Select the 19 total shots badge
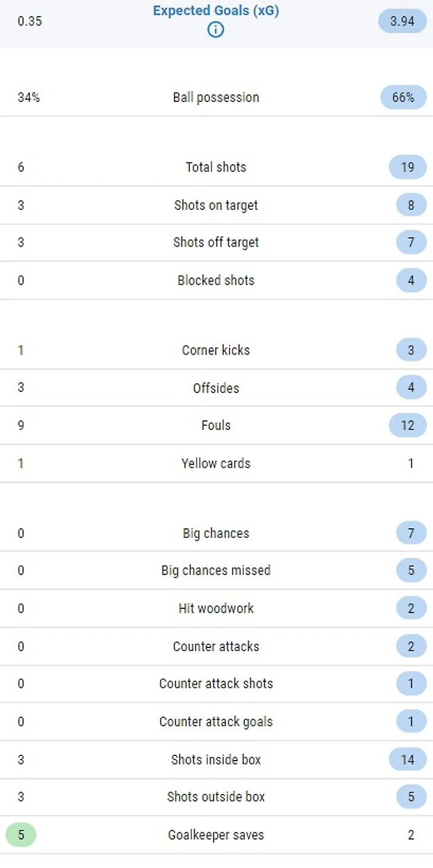 tap(407, 167)
